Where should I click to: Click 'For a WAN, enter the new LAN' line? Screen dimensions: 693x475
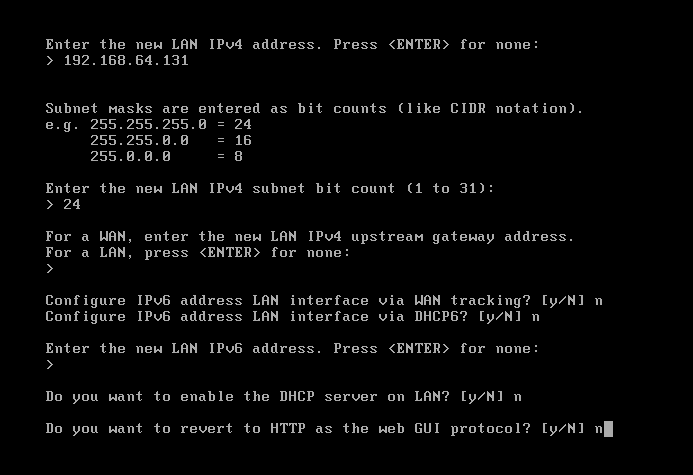point(309,237)
